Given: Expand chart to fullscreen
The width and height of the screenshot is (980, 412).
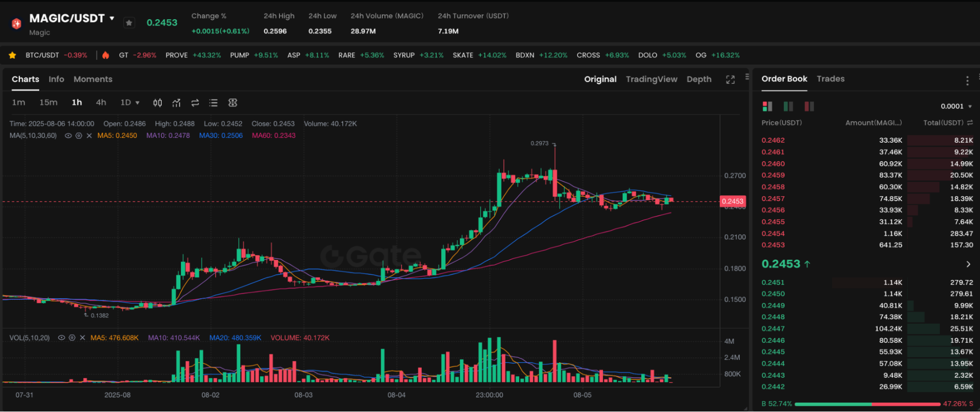Looking at the screenshot, I should 730,79.
